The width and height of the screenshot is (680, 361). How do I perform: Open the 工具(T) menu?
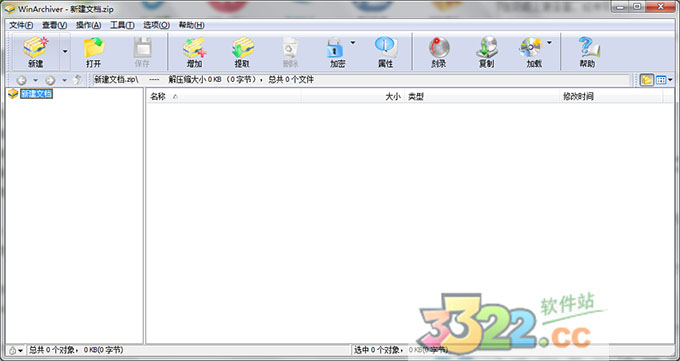[x=122, y=25]
